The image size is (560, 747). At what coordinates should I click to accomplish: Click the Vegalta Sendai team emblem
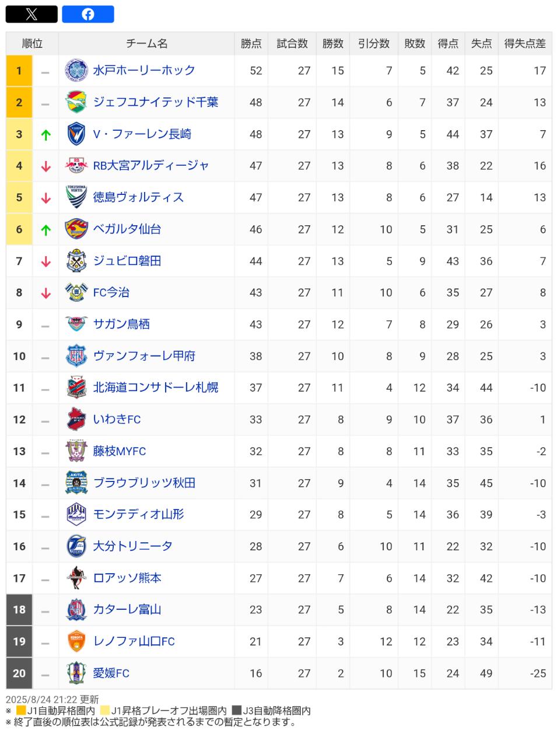(x=76, y=229)
